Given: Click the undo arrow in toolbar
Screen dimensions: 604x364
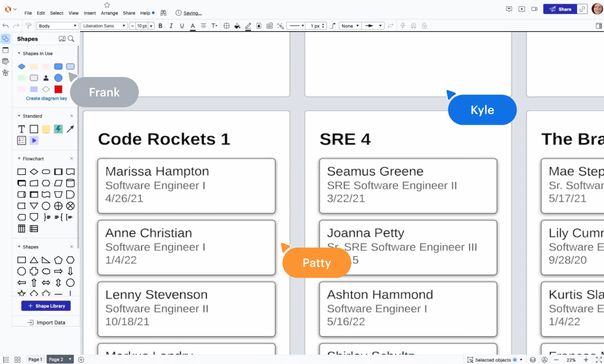Looking at the screenshot, I should 6,26.
